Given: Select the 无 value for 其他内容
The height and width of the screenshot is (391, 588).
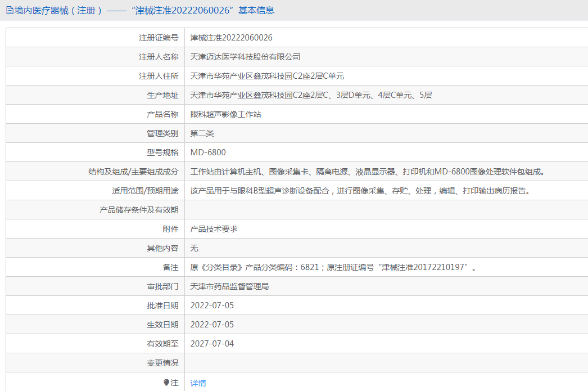Looking at the screenshot, I should click(x=194, y=248).
